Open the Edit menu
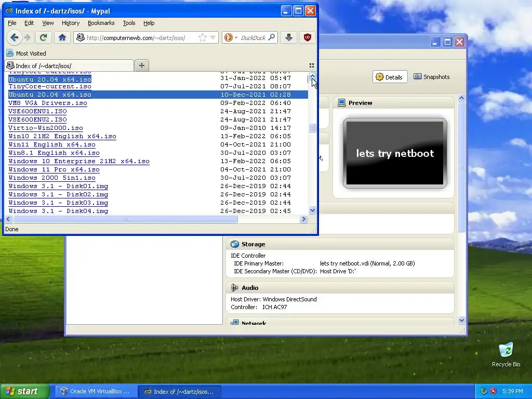This screenshot has height=399, width=532. 29,23
